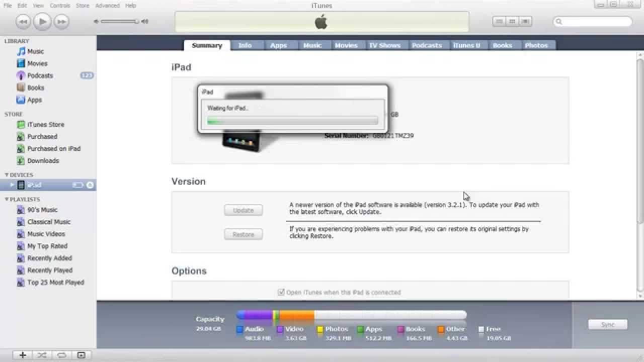Switch to list view button
Screen dimensions: 644x362
(x=499, y=22)
